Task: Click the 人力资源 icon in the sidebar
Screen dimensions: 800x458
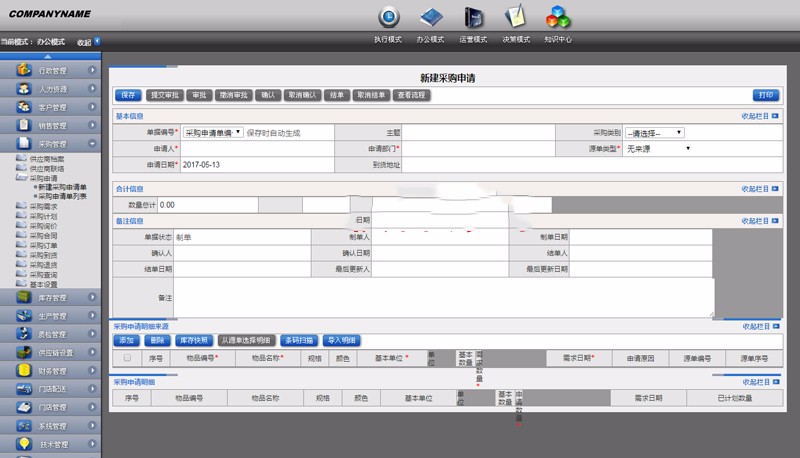Action: coord(23,89)
